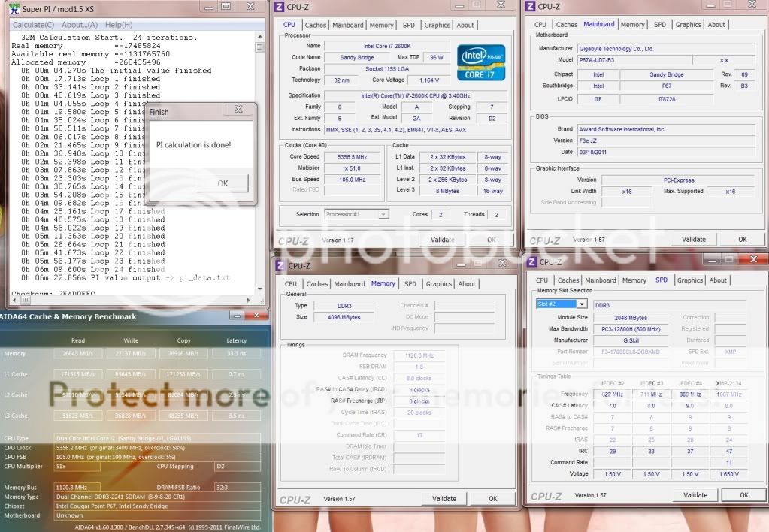Click AIDA64 DRAM:FSB Ratio value "32:3"
Image resolution: width=769 pixels, height=532 pixels.
pos(238,488)
